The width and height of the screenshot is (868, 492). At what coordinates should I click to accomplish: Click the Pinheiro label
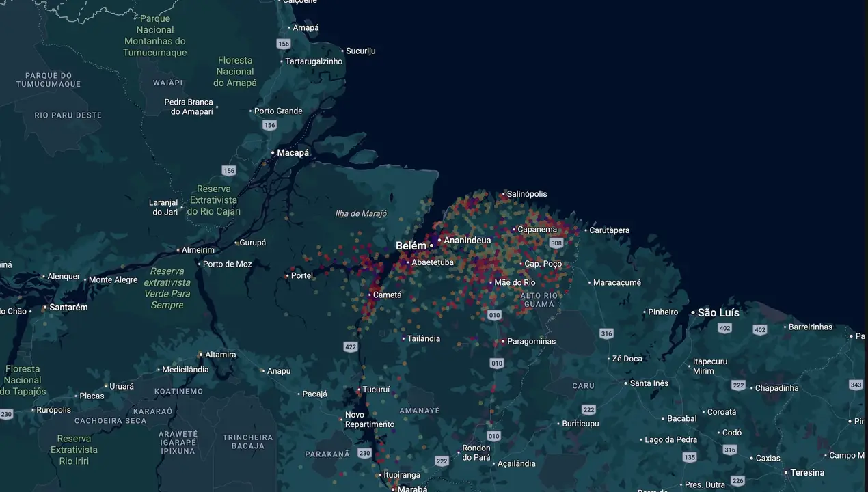coord(663,312)
